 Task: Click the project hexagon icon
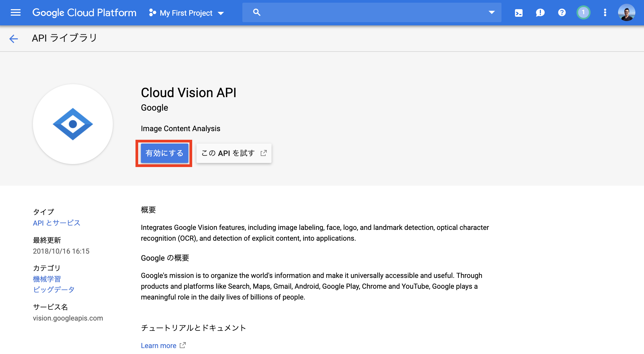point(152,13)
